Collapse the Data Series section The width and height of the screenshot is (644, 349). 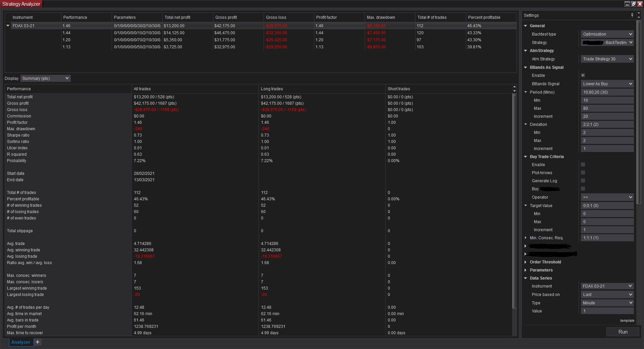tap(526, 278)
